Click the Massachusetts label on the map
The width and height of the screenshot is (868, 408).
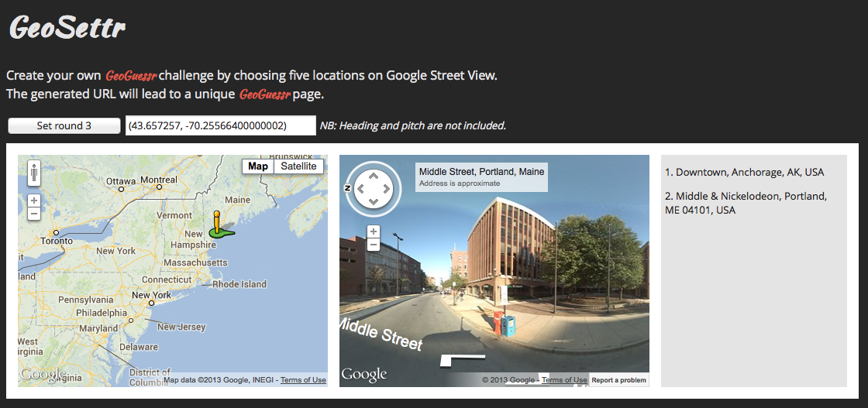[195, 262]
